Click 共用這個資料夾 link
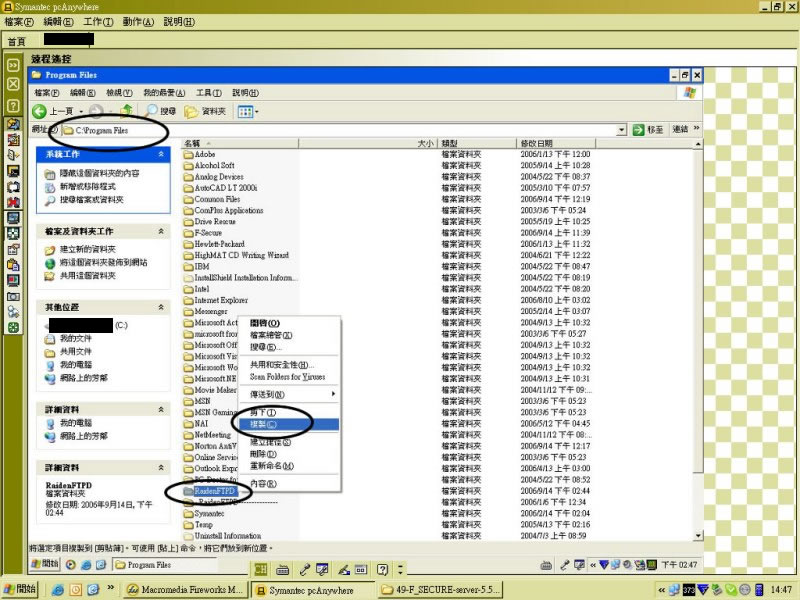 (88, 276)
